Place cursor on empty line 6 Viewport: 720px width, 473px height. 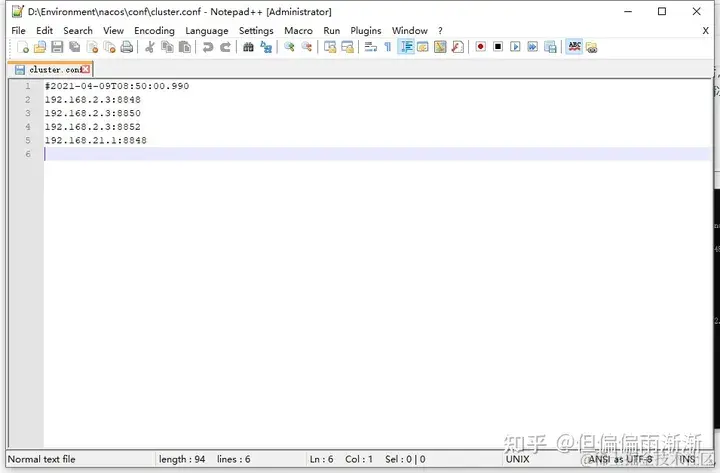[x=377, y=154]
